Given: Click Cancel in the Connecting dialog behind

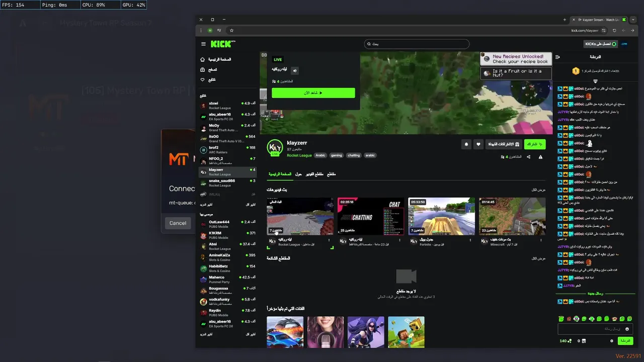Looking at the screenshot, I should (178, 223).
